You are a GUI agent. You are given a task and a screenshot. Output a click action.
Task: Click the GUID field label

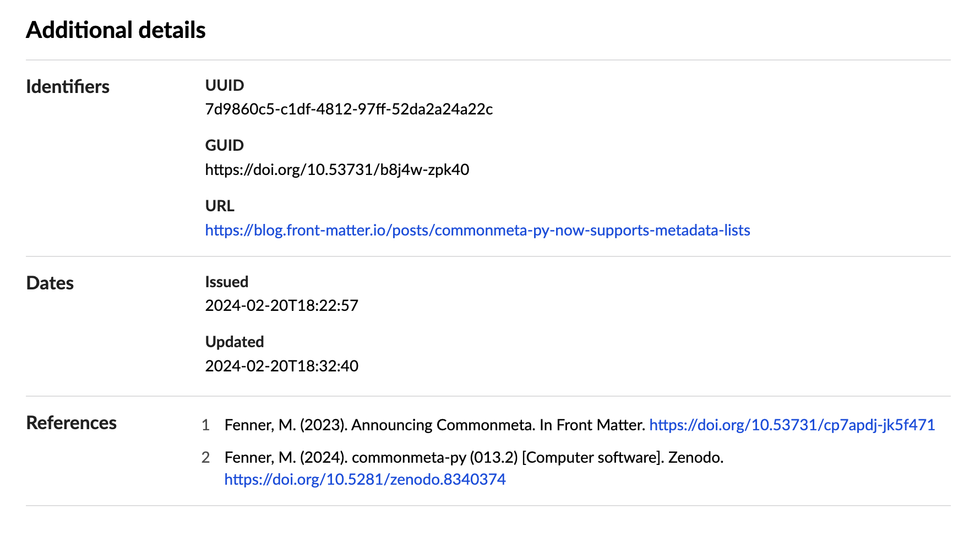pos(224,145)
